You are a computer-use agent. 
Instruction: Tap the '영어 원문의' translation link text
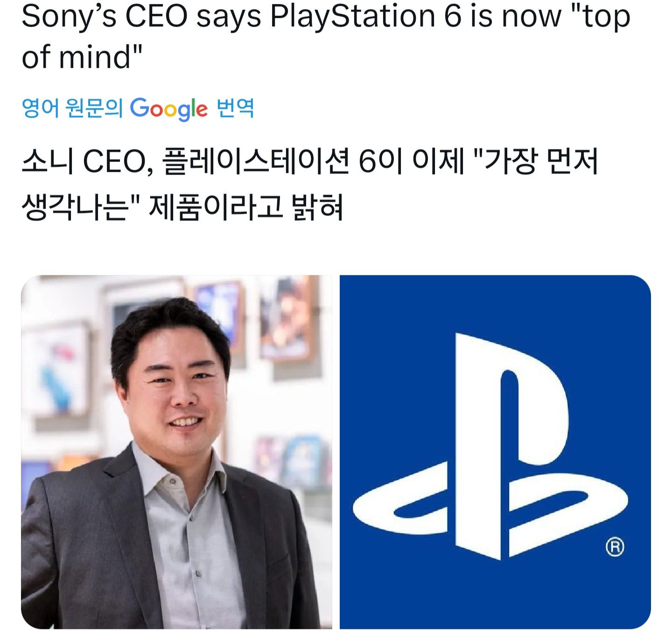tap(72, 108)
